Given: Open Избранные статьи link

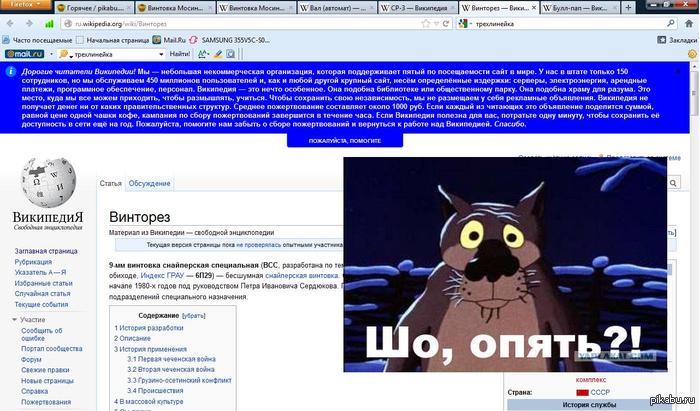Looking at the screenshot, I should [43, 283].
